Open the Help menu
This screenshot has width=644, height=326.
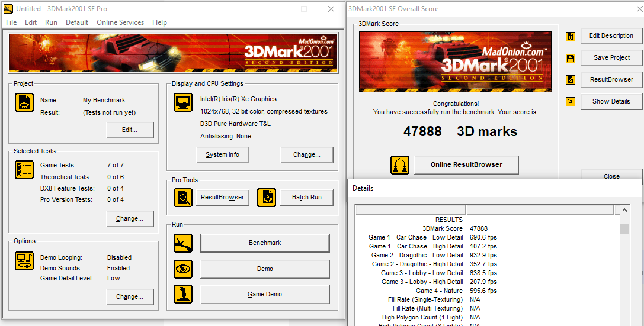tap(159, 22)
